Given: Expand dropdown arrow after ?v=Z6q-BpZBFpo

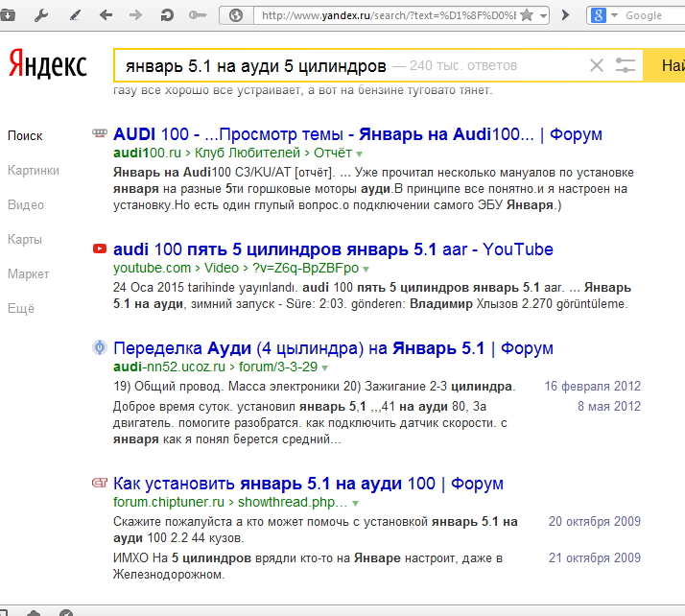Looking at the screenshot, I should [x=366, y=269].
